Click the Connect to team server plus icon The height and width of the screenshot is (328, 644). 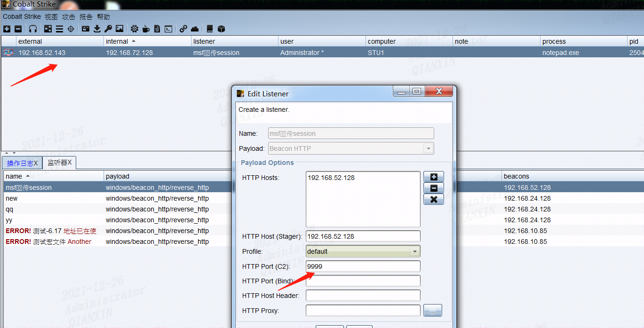7,29
